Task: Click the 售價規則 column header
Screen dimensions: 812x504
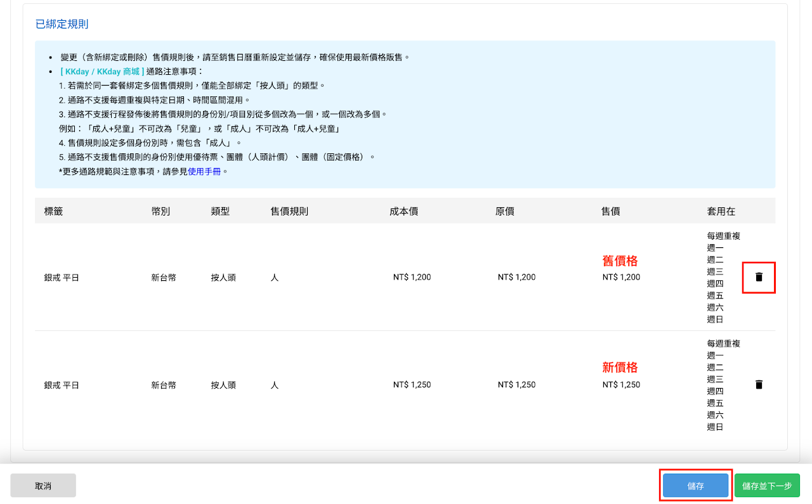Action: tap(289, 211)
